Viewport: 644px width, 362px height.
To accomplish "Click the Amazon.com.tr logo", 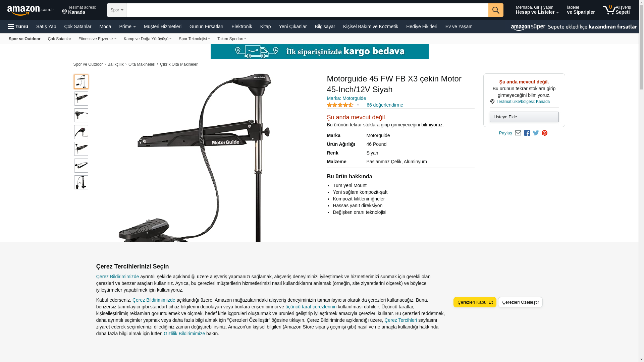I will (x=31, y=10).
